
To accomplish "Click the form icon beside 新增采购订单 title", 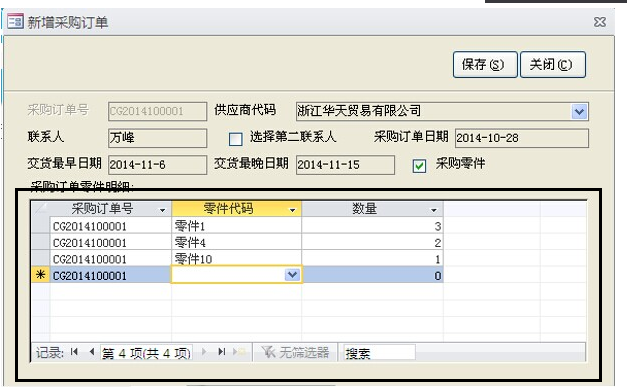I will (x=16, y=21).
